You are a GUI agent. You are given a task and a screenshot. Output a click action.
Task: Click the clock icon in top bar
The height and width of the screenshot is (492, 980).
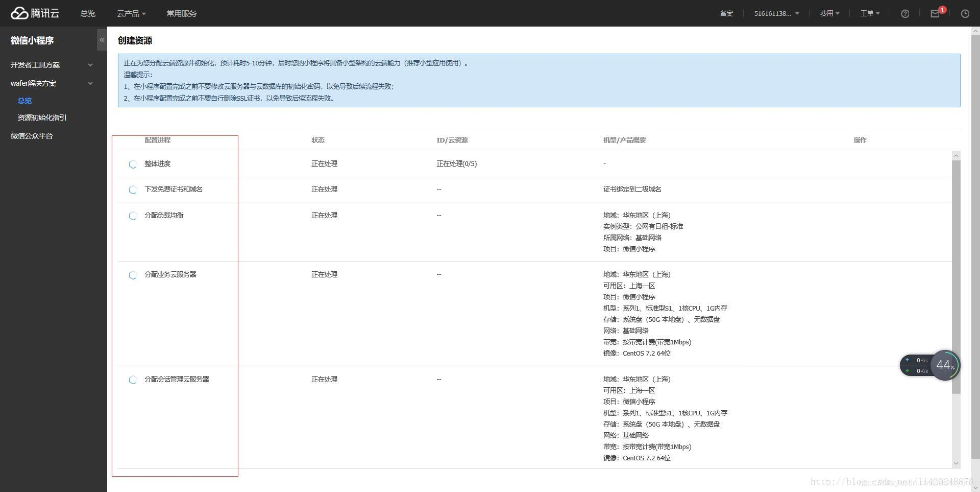(x=965, y=14)
